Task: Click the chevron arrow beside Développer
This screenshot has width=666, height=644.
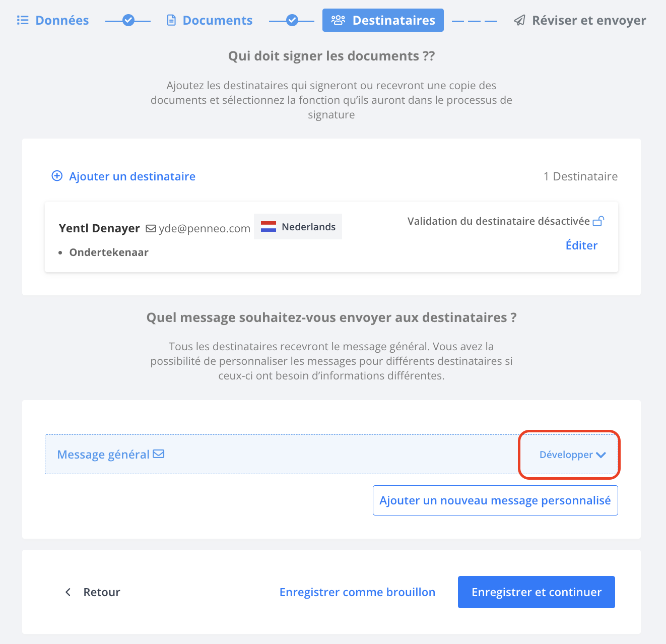Action: (x=601, y=455)
